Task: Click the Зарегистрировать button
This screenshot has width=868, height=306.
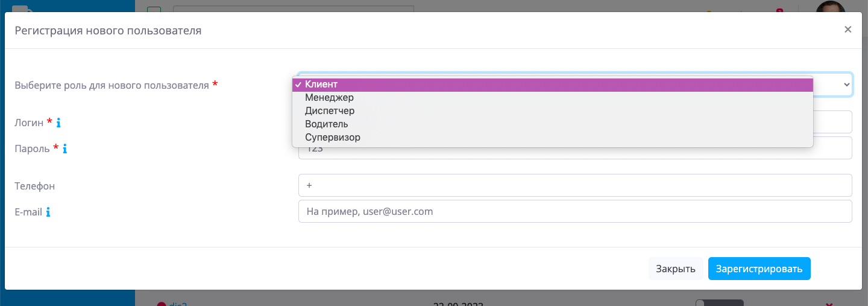Action: (759, 269)
